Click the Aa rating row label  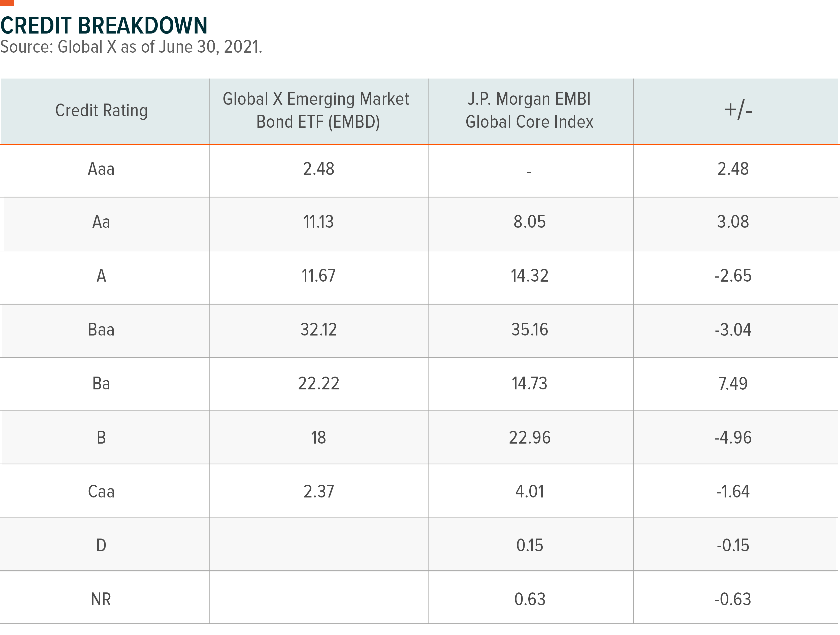pos(101,222)
